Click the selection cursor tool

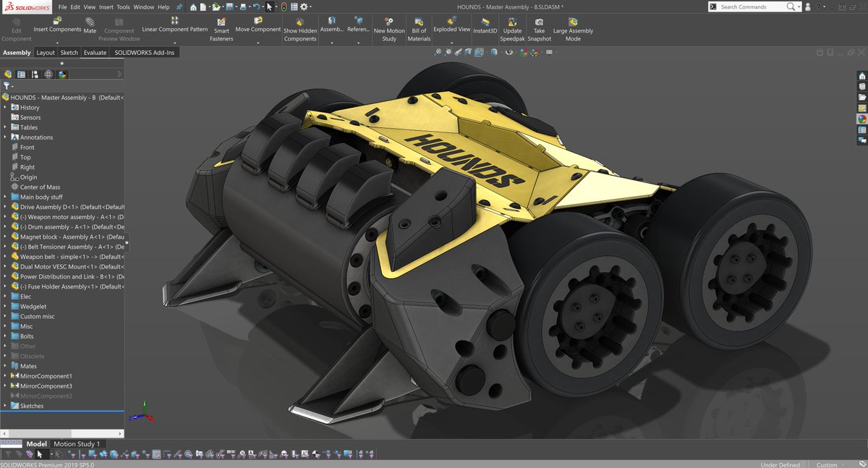[269, 7]
